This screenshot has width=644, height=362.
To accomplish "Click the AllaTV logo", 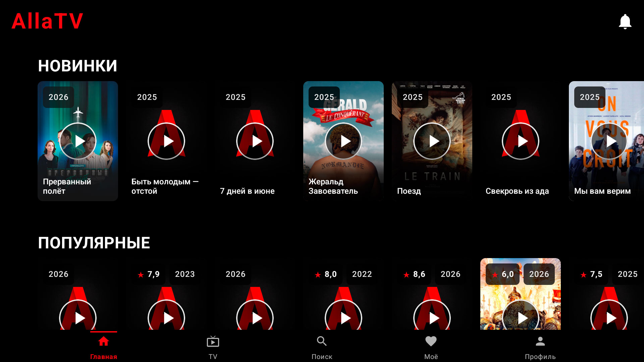I will [x=47, y=21].
